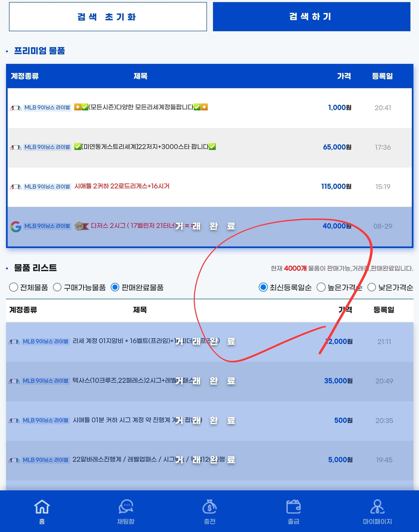The image size is (419, 532).
Task: Select 최신등록일순 sort option
Action: pos(263,287)
